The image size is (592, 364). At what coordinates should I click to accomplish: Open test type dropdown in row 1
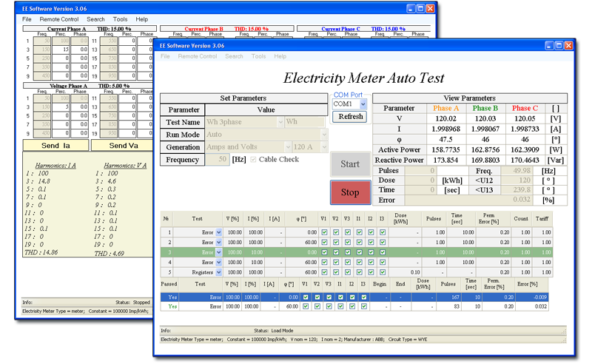coord(218,232)
